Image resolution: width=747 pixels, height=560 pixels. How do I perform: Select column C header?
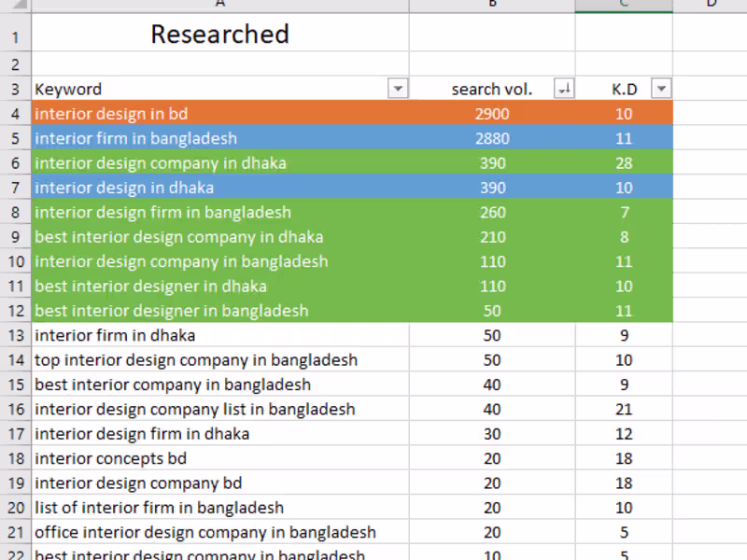point(624,5)
